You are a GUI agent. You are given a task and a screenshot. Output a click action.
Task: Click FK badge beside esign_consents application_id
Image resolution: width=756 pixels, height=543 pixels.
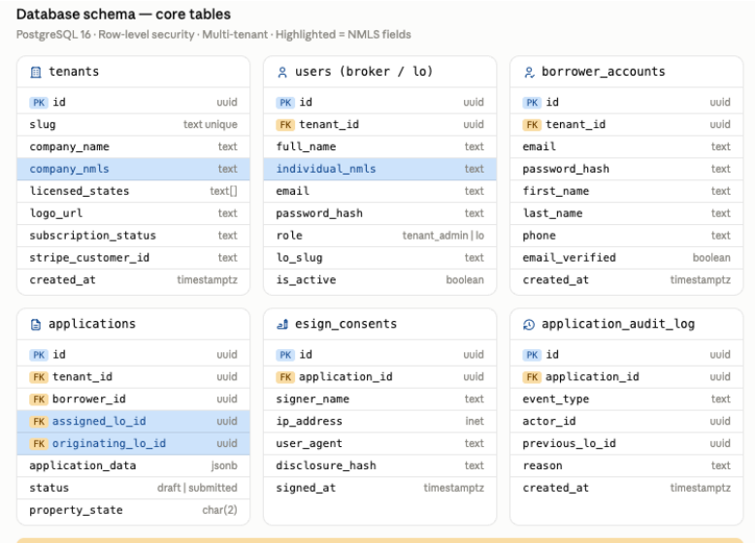285,377
